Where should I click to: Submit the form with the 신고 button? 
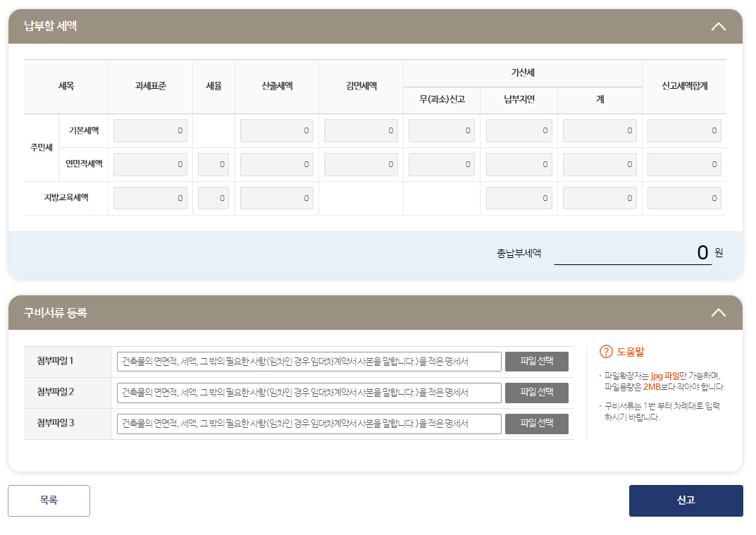point(686,500)
